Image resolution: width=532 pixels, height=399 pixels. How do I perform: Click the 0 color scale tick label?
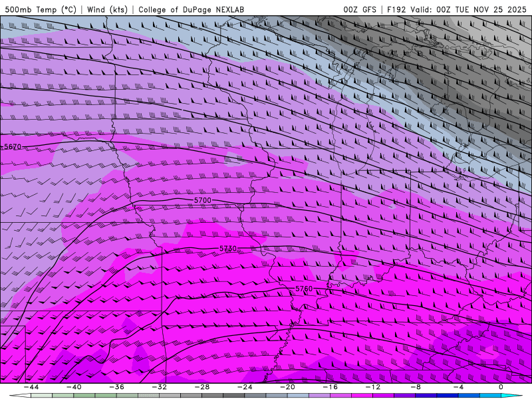point(501,387)
